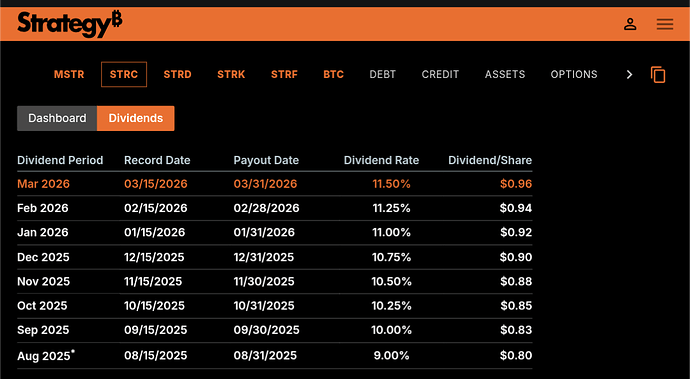Click the 11.50% dividend rate
The width and height of the screenshot is (690, 379).
click(x=392, y=184)
